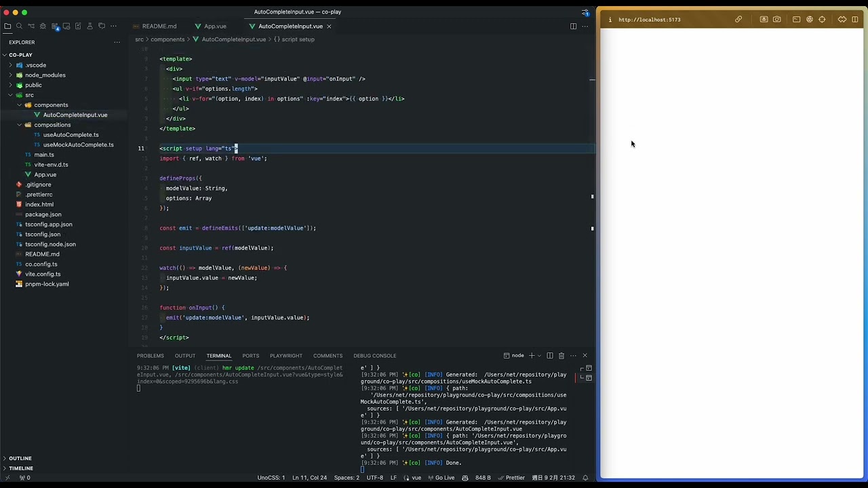868x488 pixels.
Task: Click Spaces: 2 indentation setting
Action: click(347, 478)
